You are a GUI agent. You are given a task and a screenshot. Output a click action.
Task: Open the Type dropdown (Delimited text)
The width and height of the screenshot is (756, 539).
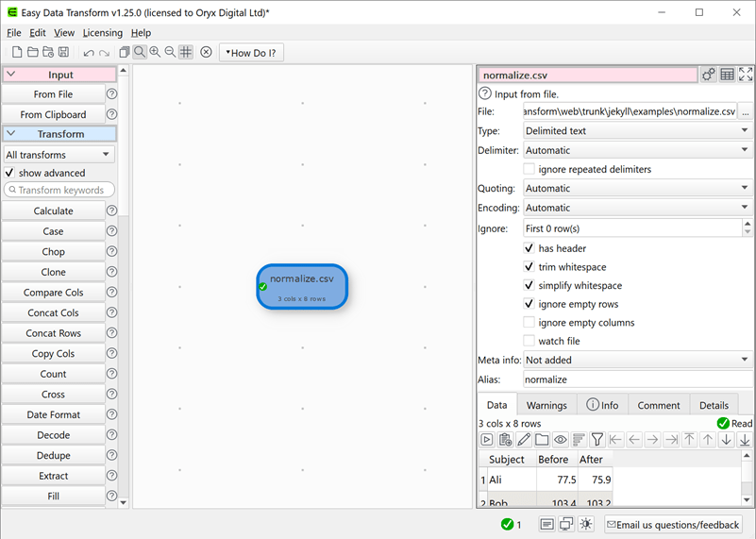[637, 130]
